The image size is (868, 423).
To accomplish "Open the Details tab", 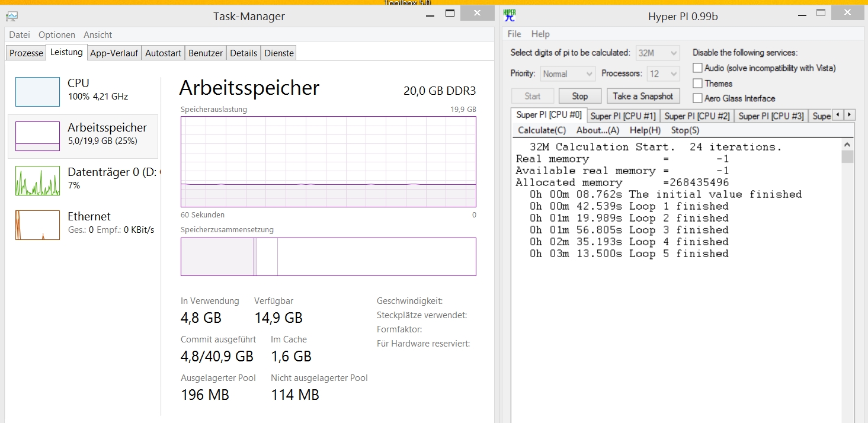I will 244,53.
